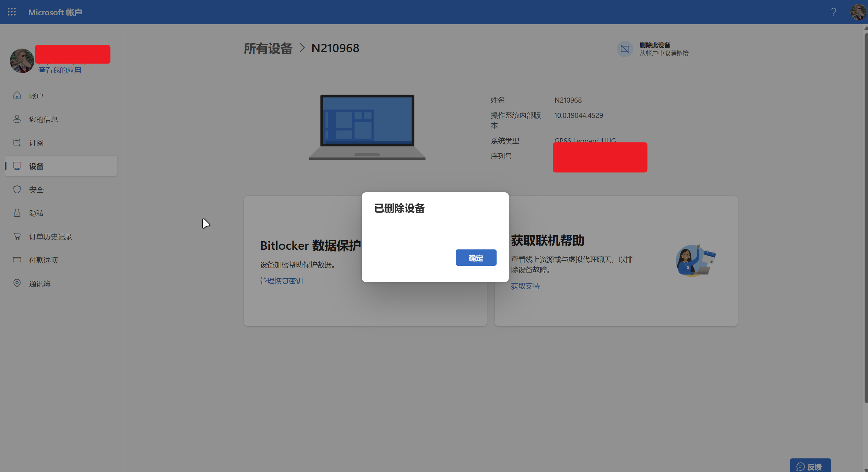This screenshot has width=868, height=472.
Task: Click the 删除此设备 button text
Action: (x=655, y=45)
